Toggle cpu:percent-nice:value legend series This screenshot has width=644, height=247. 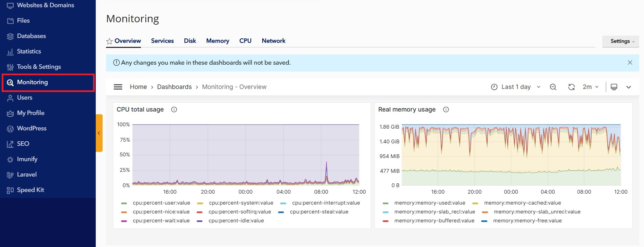point(161,212)
